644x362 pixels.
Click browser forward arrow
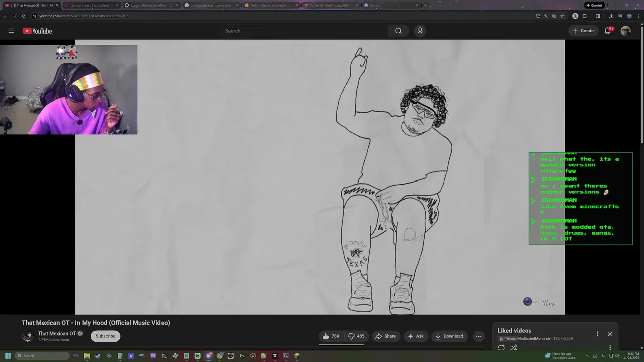point(14,16)
